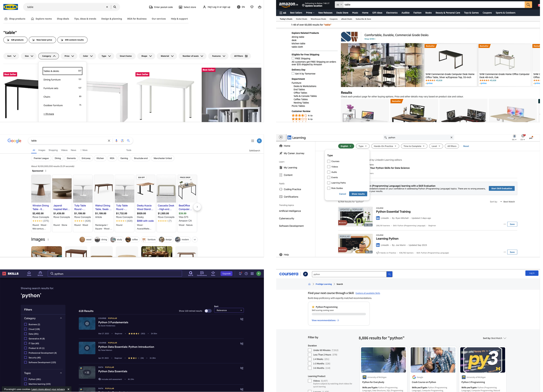Click the Coursera blue search button
The width and height of the screenshot is (543, 392).
(x=389, y=274)
